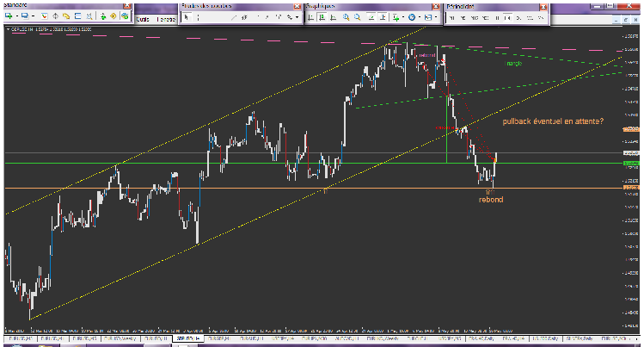This screenshot has width=644, height=347.
Task: Click the Graphiques toolbar title
Action: pyautogui.click(x=320, y=6)
